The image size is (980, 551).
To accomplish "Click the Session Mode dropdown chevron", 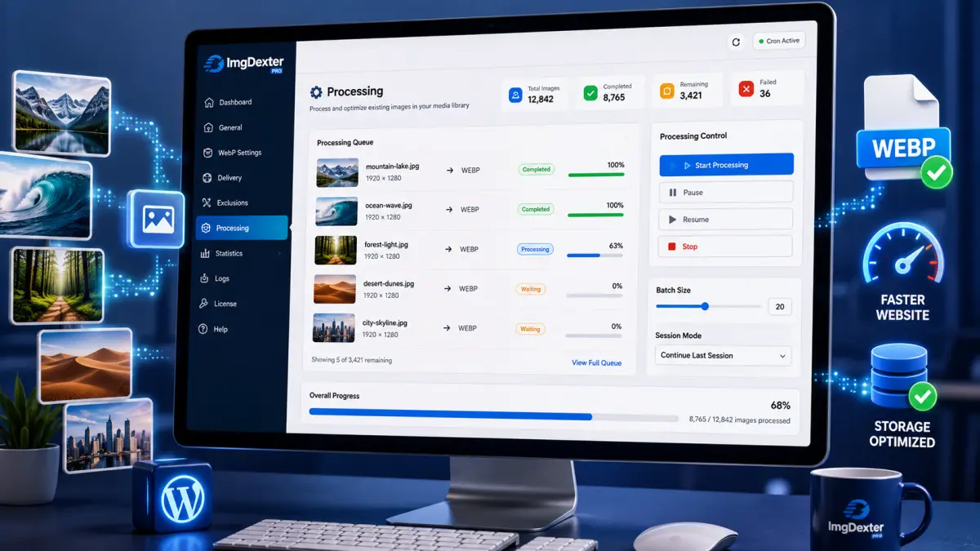I will point(782,356).
